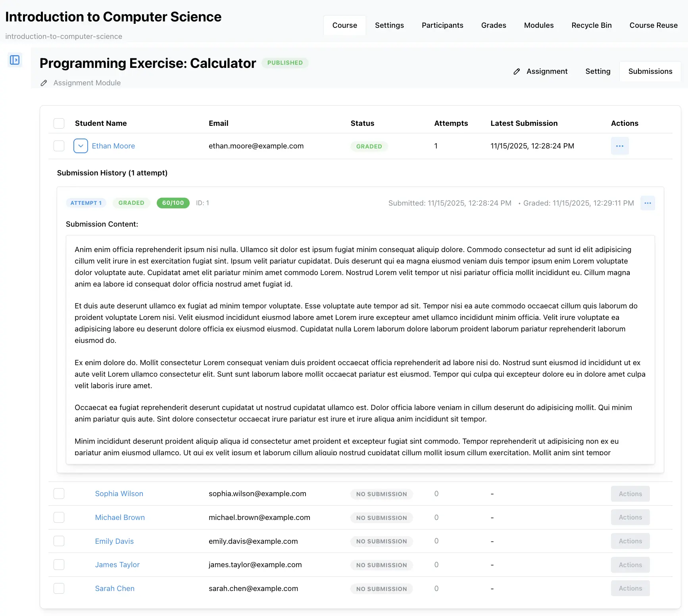Viewport: 688px width, 616px height.
Task: Click the PUBLISHED status badge
Action: coord(284,63)
